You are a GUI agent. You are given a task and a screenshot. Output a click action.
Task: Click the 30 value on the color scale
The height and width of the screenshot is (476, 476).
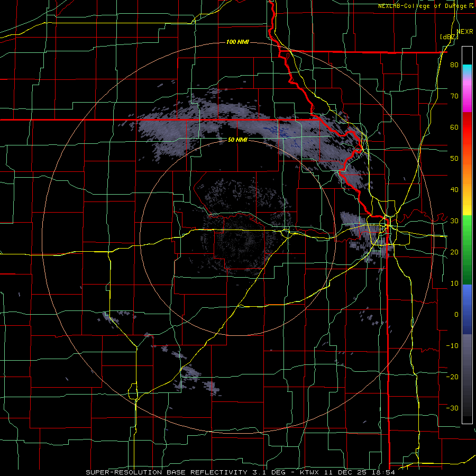[454, 221]
